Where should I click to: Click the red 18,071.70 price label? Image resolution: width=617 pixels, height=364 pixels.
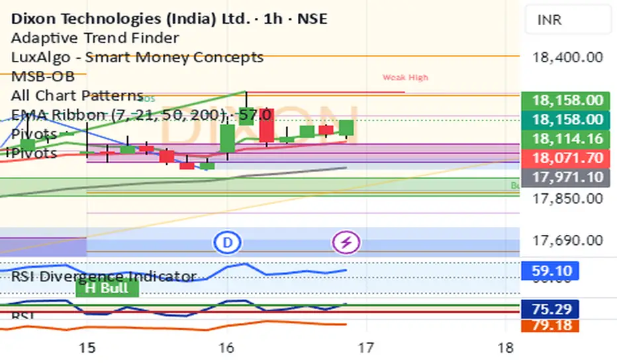(565, 158)
